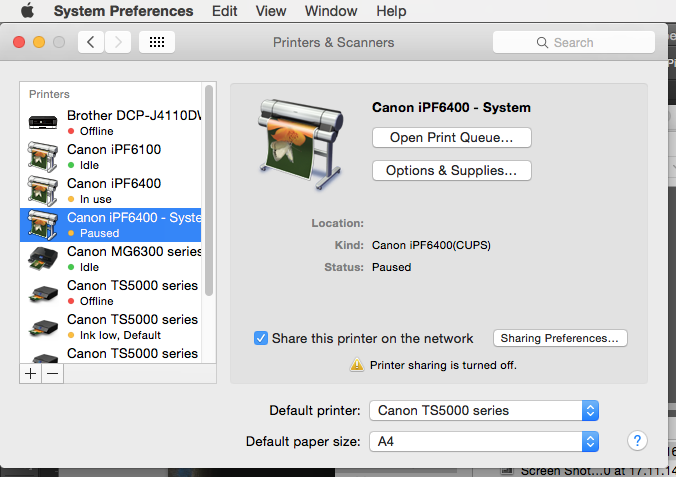Viewport: 676px width, 477px height.
Task: Open Sharing Preferences
Action: tap(563, 338)
